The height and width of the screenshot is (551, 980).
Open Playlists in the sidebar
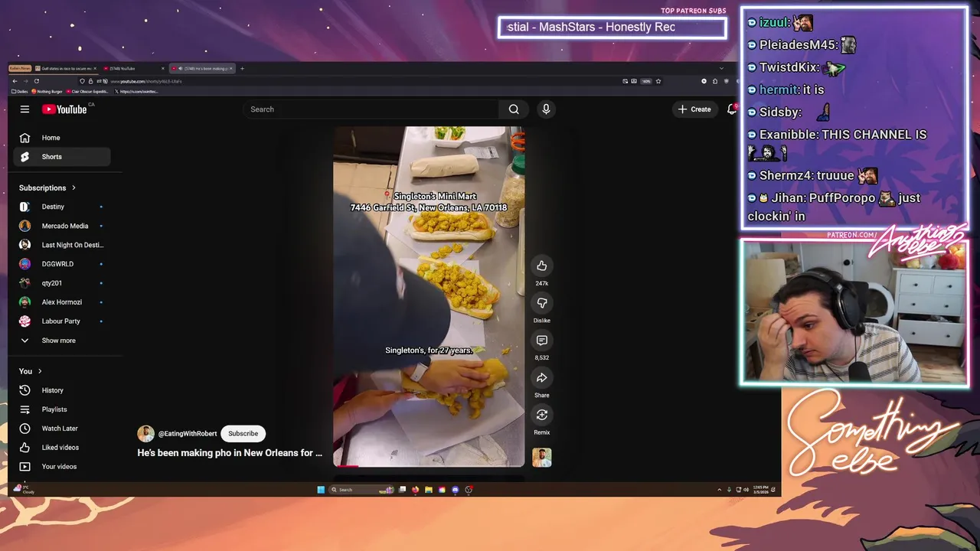(x=62, y=409)
